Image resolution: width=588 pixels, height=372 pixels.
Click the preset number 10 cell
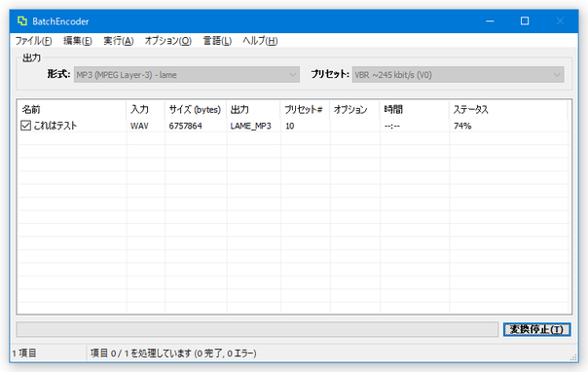(x=289, y=126)
